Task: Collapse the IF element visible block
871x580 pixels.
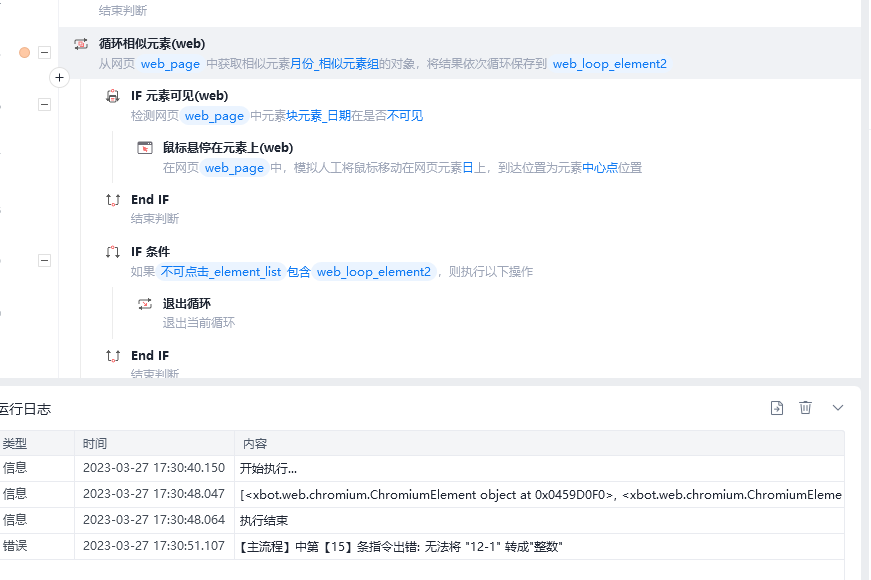Action: (x=44, y=104)
